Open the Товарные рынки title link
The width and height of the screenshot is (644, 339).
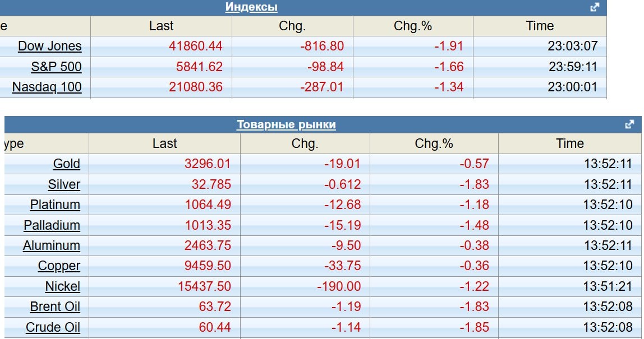(286, 124)
